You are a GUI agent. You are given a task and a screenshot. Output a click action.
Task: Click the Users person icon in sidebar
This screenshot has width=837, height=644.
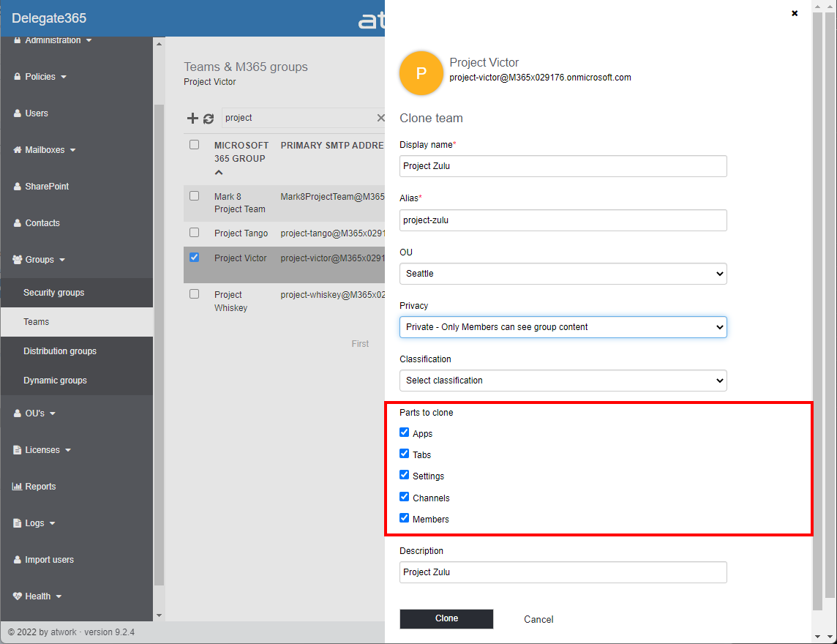pyautogui.click(x=18, y=113)
